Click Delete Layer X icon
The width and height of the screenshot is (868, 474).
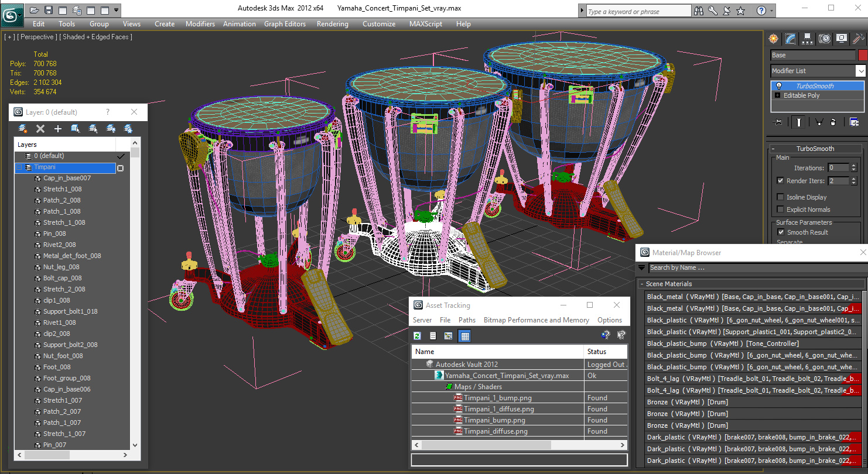pyautogui.click(x=40, y=129)
